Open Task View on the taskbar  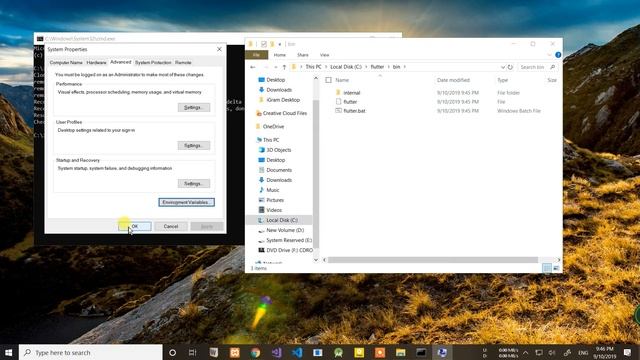[x=193, y=352]
